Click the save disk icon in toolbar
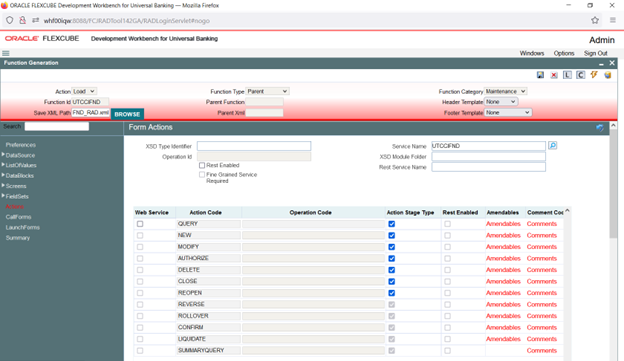The width and height of the screenshot is (624, 361). pos(540,75)
